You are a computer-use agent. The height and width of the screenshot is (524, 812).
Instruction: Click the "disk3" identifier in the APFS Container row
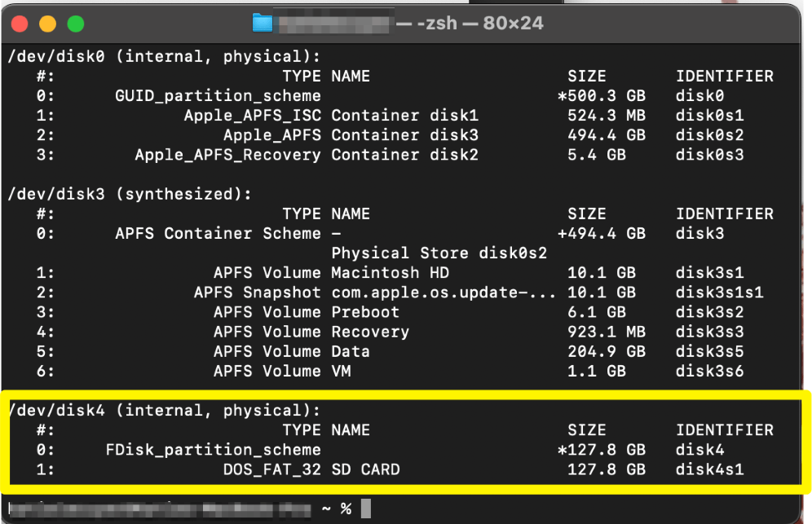(699, 234)
